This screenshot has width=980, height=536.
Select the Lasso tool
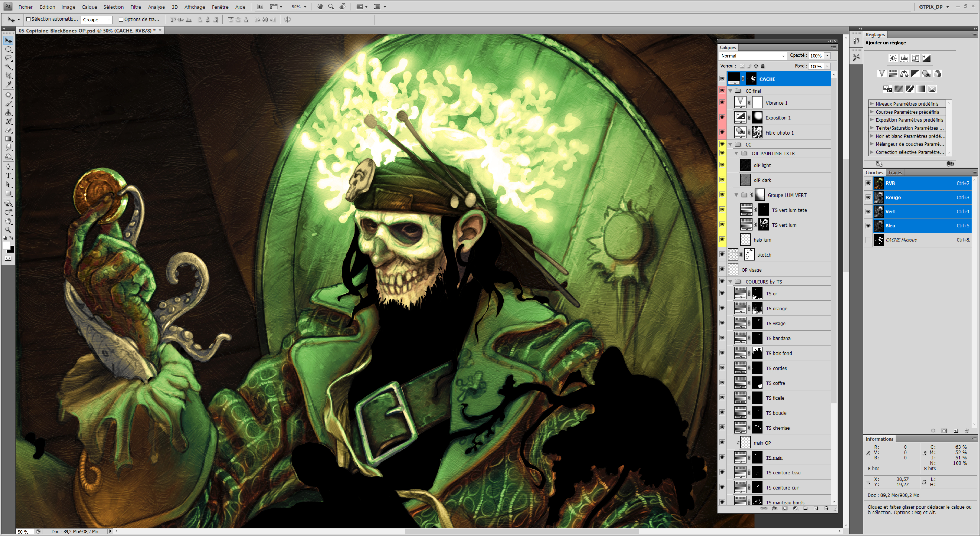tap(8, 58)
